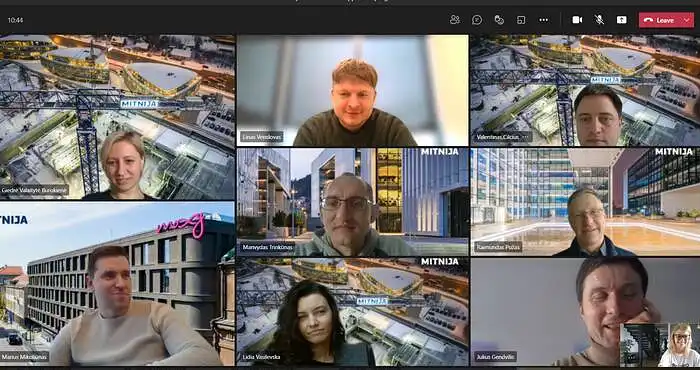Viewport: 700px width, 370px height.
Task: Click the Linas name label
Action: pyautogui.click(x=262, y=137)
